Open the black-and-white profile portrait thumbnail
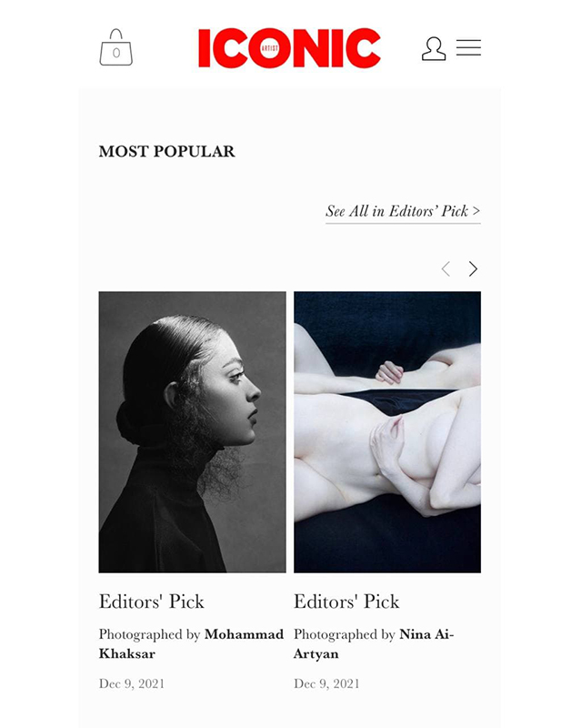Image resolution: width=581 pixels, height=728 pixels. 192,431
